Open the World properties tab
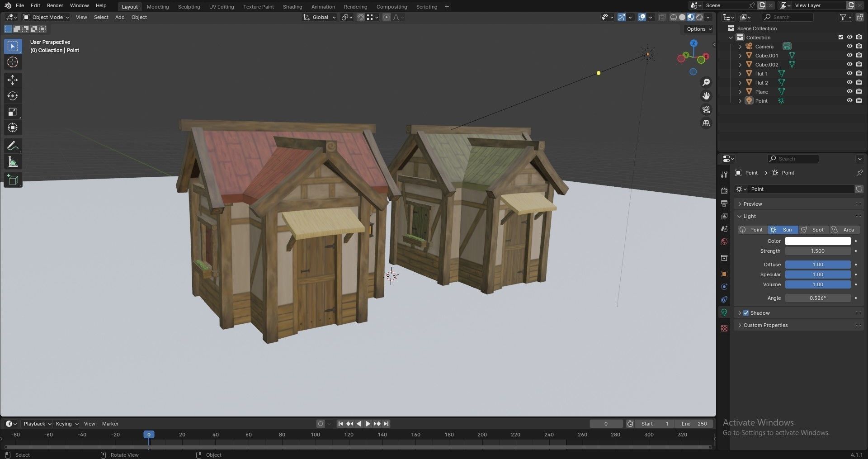 tap(724, 241)
